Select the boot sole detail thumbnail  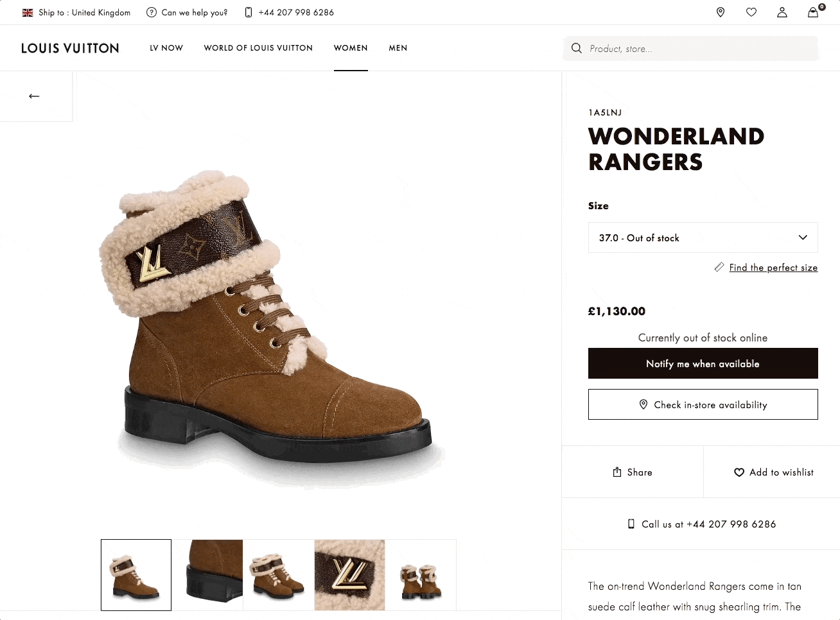pyautogui.click(x=207, y=574)
